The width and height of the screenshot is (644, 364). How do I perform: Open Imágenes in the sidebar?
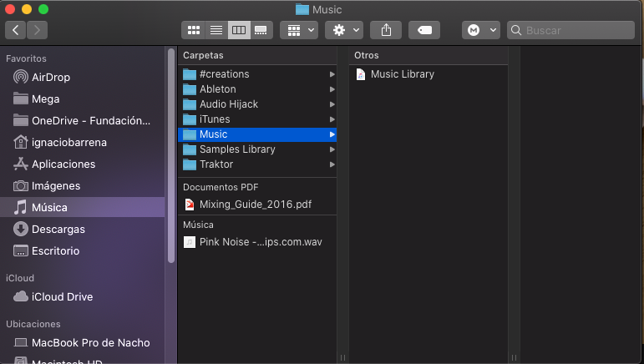tap(82, 186)
